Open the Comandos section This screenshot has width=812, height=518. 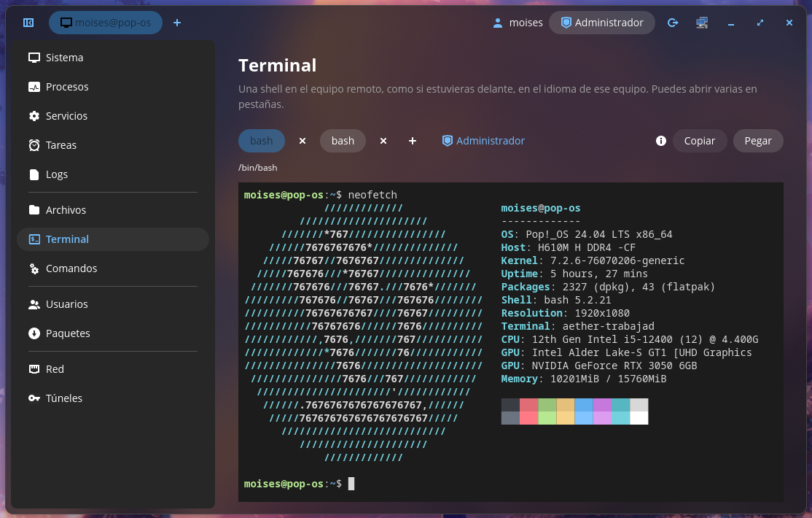113,268
